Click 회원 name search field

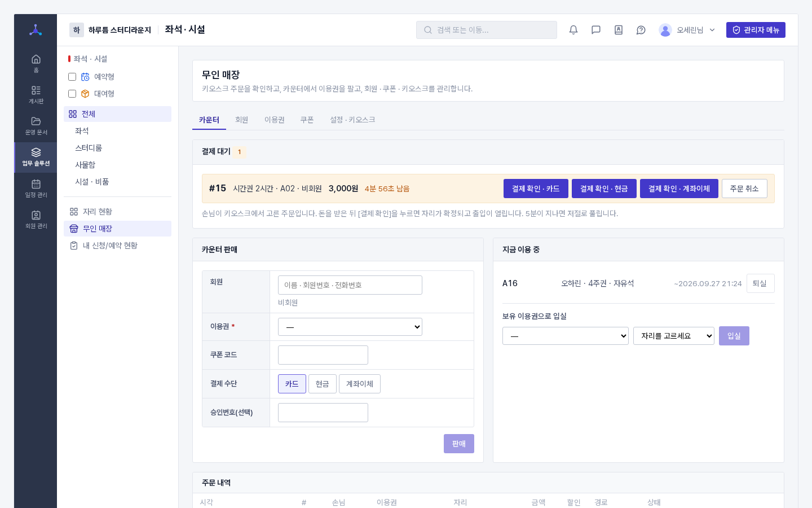(x=350, y=285)
